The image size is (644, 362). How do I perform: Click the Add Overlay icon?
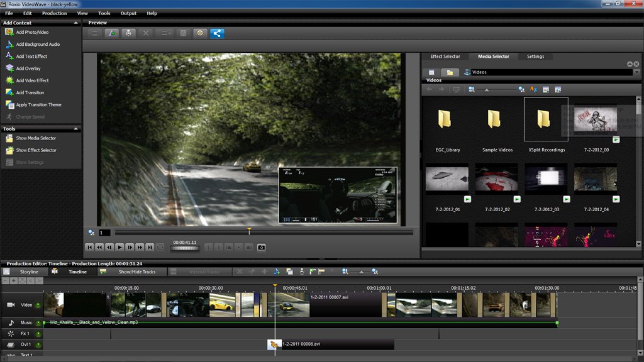pos(10,69)
